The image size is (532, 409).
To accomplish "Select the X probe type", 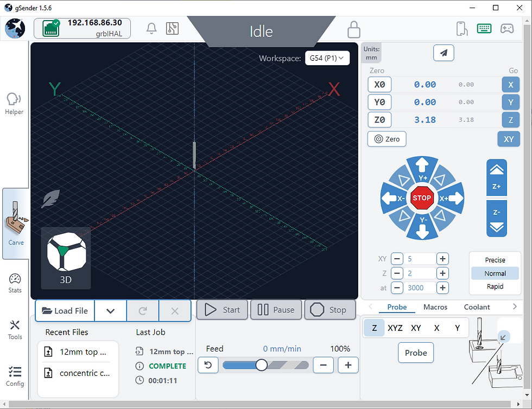I will tap(436, 328).
